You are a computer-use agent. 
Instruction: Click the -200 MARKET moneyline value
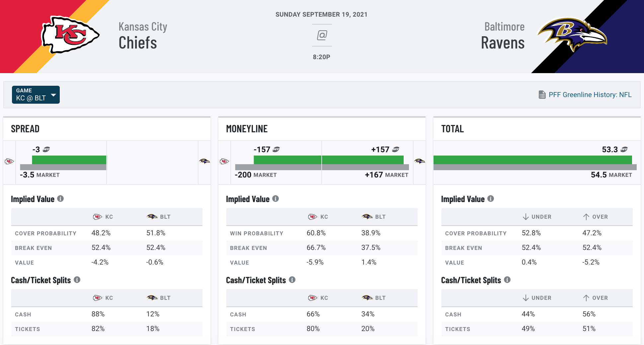[x=256, y=175]
